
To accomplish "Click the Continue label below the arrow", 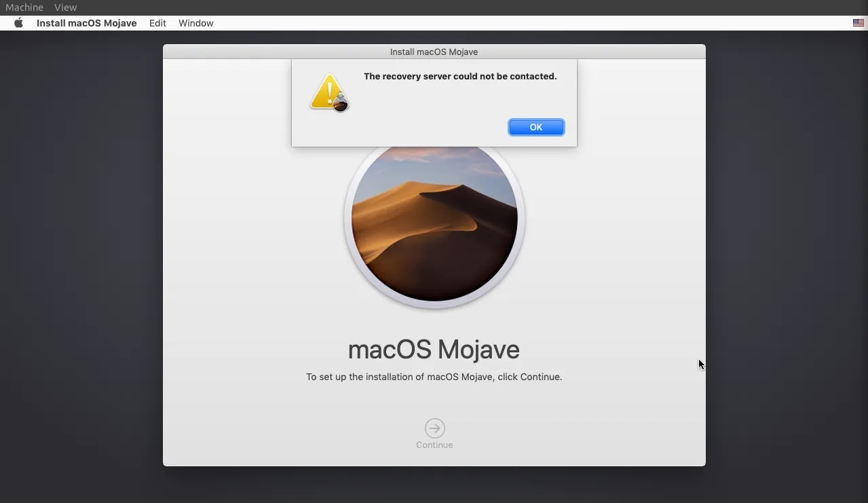I will coord(434,445).
